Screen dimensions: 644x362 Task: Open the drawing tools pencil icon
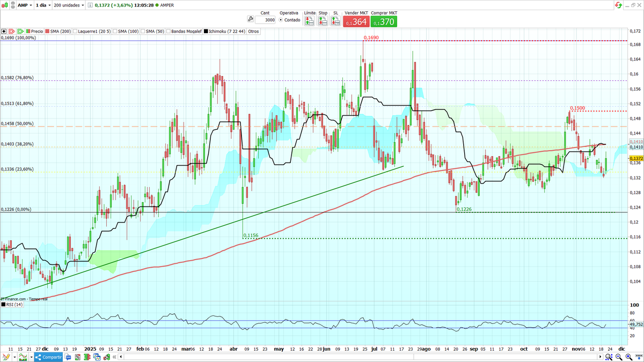pyautogui.click(x=6, y=357)
